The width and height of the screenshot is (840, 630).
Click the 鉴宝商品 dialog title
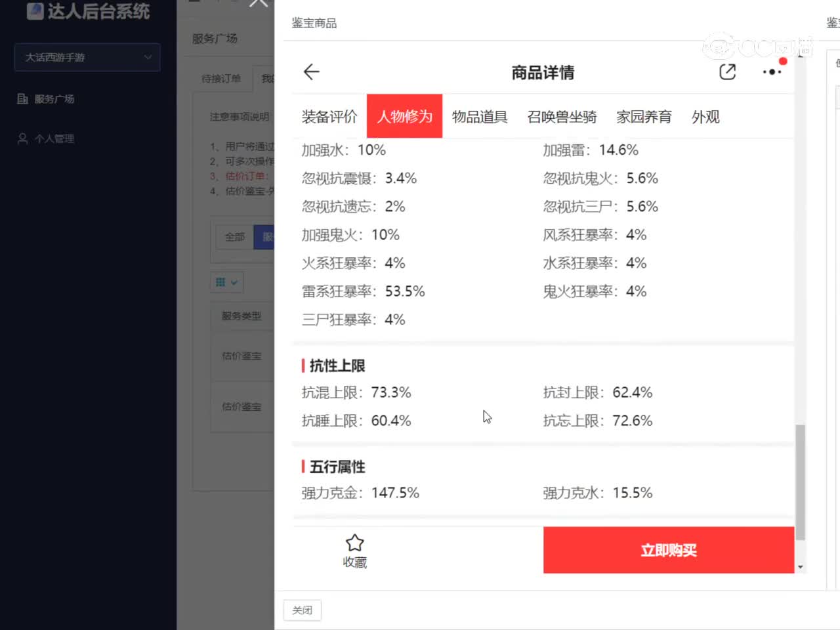(314, 23)
